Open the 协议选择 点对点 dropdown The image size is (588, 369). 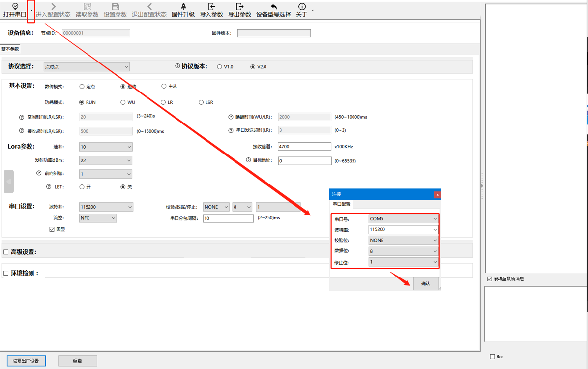[x=87, y=67]
